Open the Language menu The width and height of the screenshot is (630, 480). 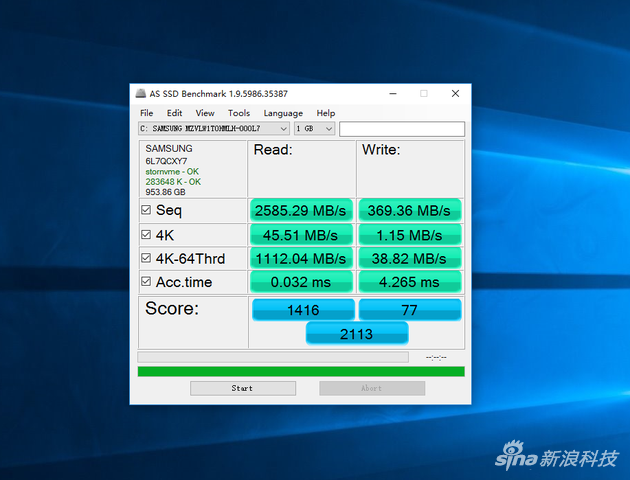pos(283,113)
